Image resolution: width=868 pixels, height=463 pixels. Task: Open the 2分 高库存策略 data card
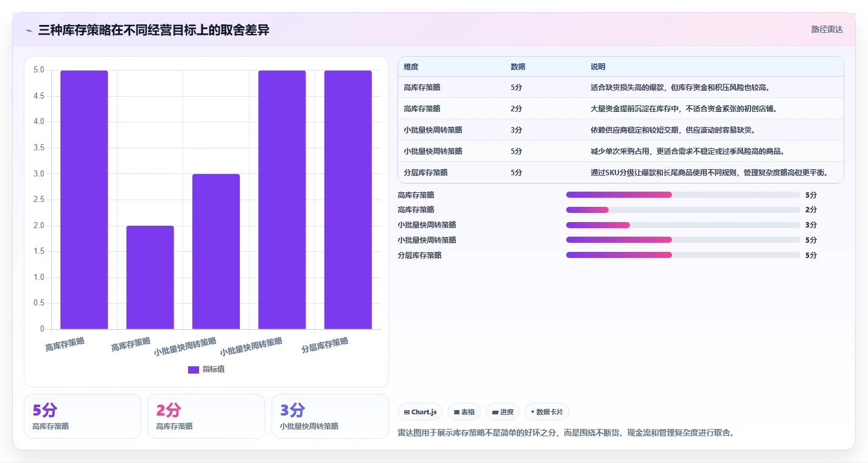point(206,416)
